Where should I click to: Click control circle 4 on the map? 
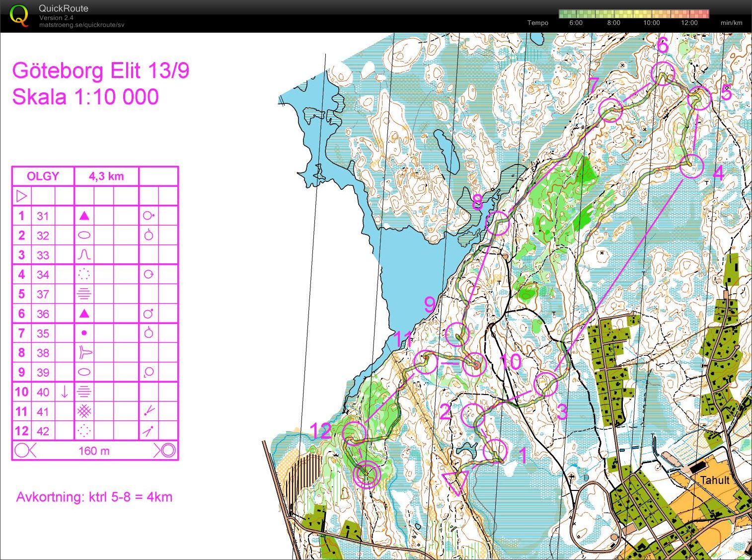(691, 166)
